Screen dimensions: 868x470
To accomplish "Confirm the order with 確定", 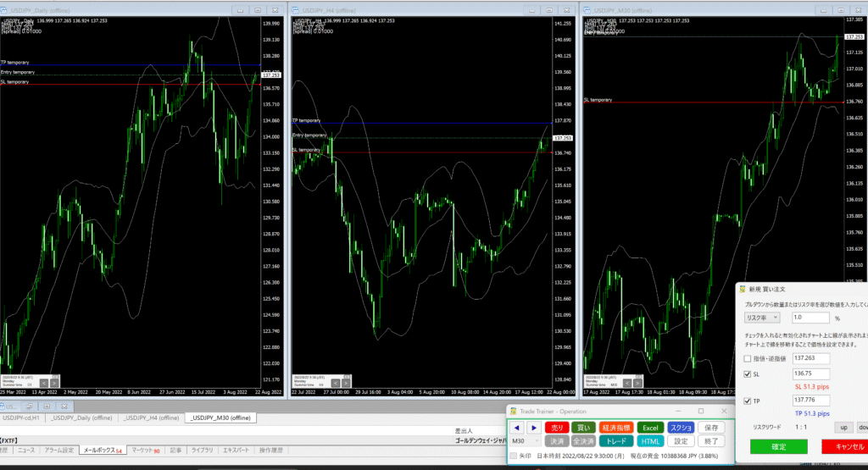I will click(779, 447).
